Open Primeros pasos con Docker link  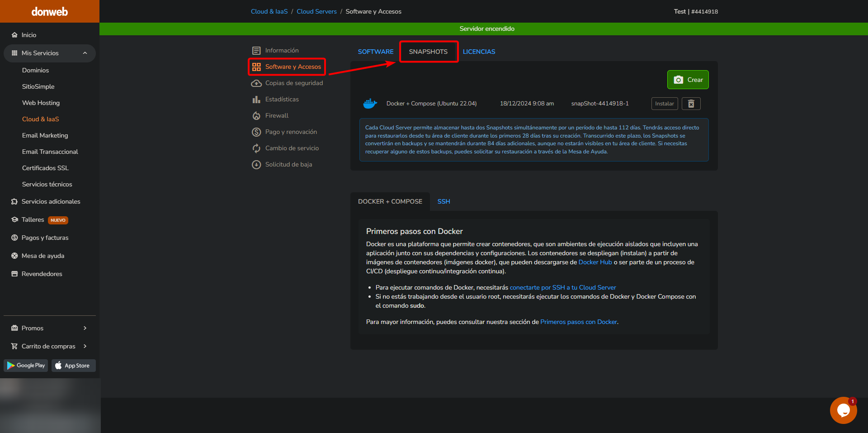click(x=579, y=322)
